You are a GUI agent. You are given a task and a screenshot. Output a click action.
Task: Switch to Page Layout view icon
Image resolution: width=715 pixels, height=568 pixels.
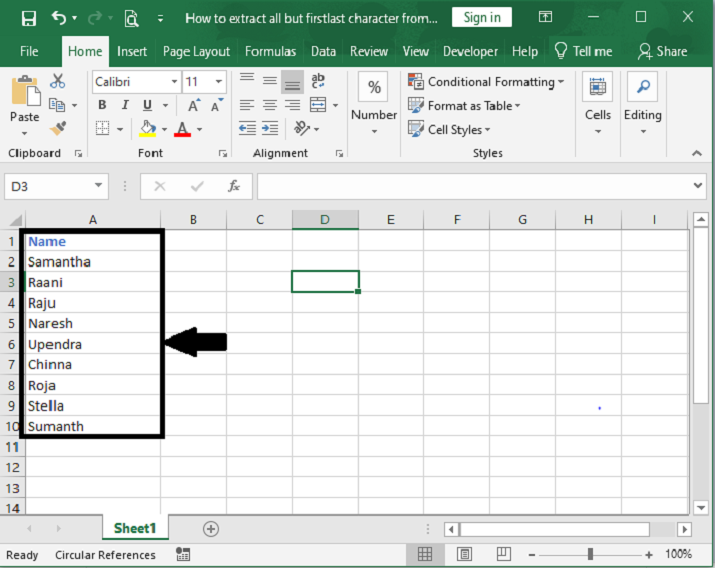coord(465,554)
